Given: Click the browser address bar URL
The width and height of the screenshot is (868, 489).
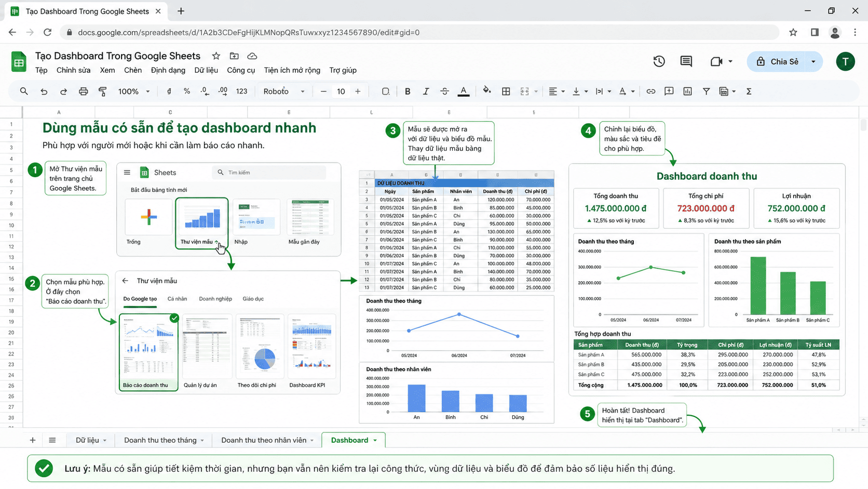Looking at the screenshot, I should (249, 32).
